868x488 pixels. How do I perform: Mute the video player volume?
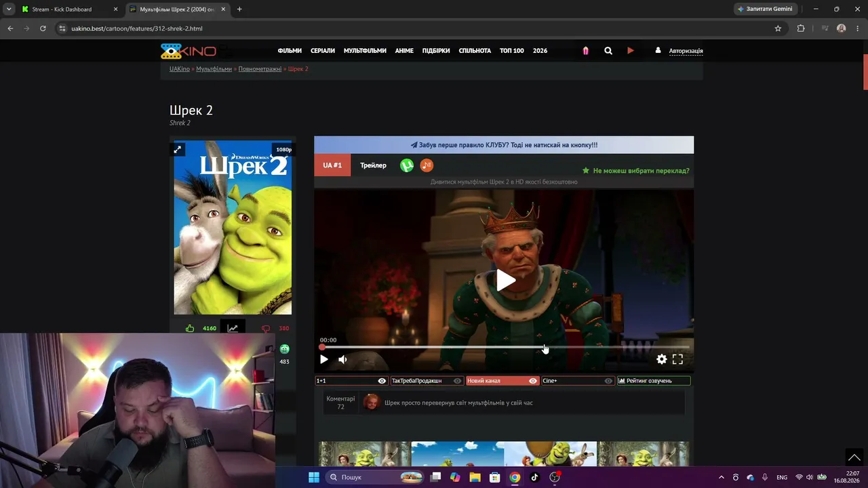point(342,359)
